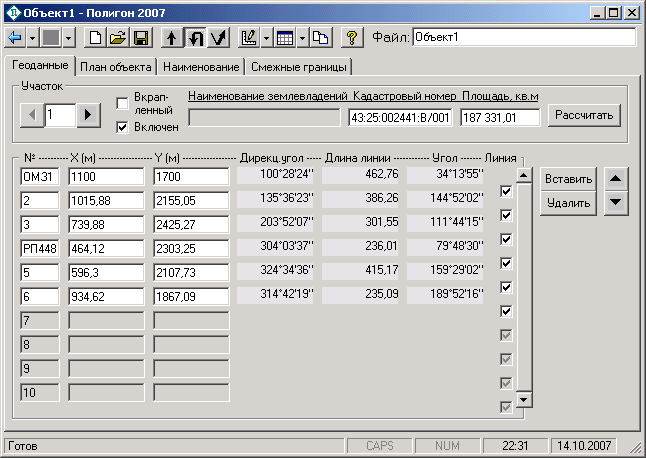Uncheck the Включен checkbox
Screen dimensions: 646x458
(x=123, y=127)
